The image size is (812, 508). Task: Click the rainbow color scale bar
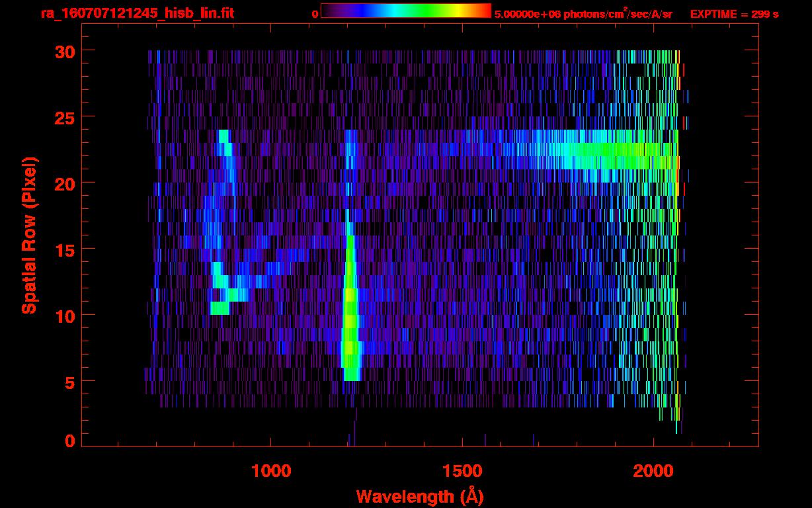pos(406,11)
